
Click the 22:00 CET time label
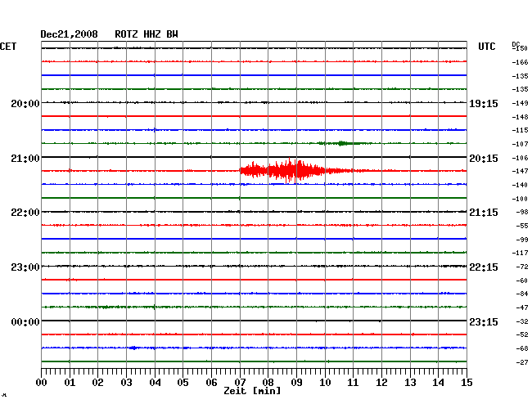point(25,213)
